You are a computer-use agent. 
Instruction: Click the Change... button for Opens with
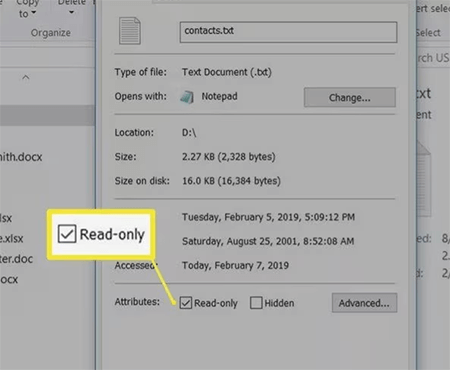coord(350,97)
